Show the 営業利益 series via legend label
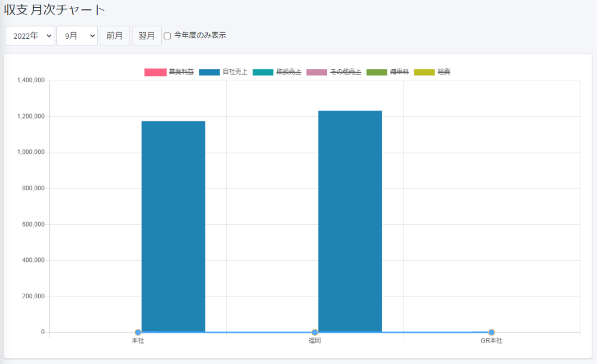Image resolution: width=597 pixels, height=364 pixels. click(181, 72)
